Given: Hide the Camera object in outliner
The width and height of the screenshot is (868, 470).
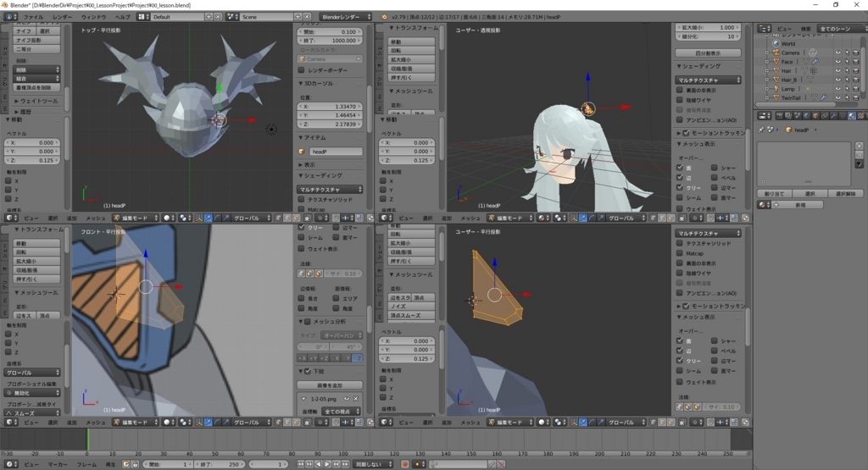Looking at the screenshot, I should point(837,53).
